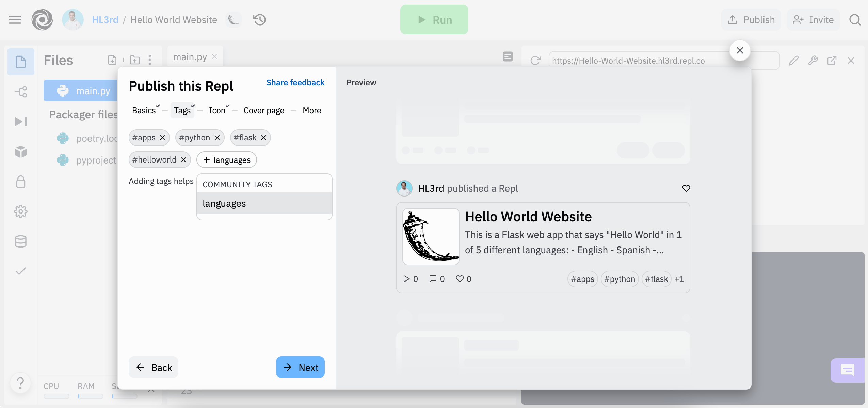
Task: Remove the #flask tag
Action: (263, 138)
